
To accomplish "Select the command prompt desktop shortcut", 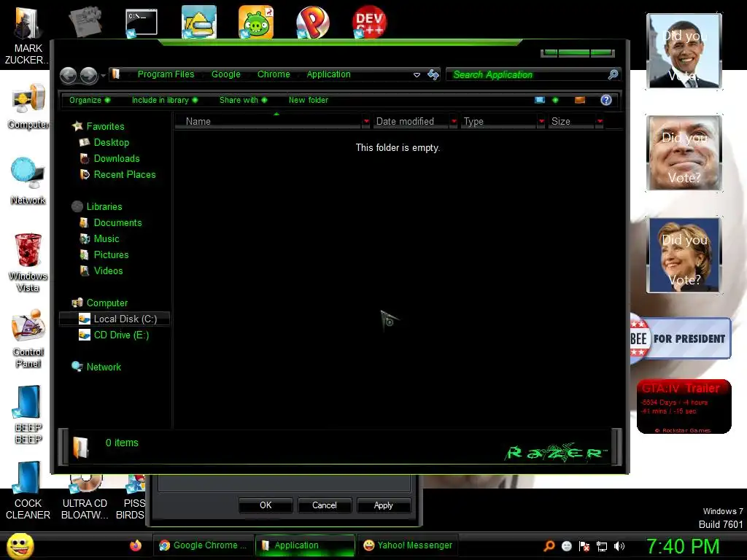I will point(142,23).
